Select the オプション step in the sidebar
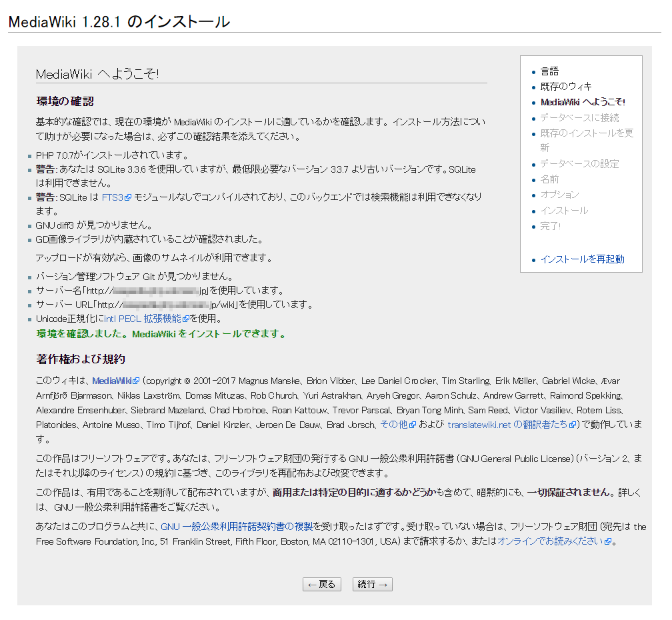The image size is (672, 620). [560, 195]
